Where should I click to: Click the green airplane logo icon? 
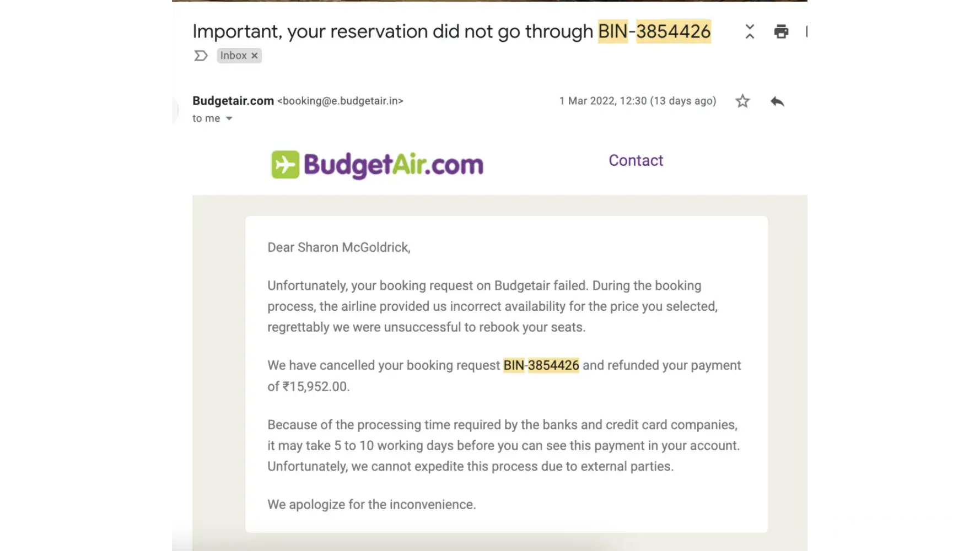point(285,165)
